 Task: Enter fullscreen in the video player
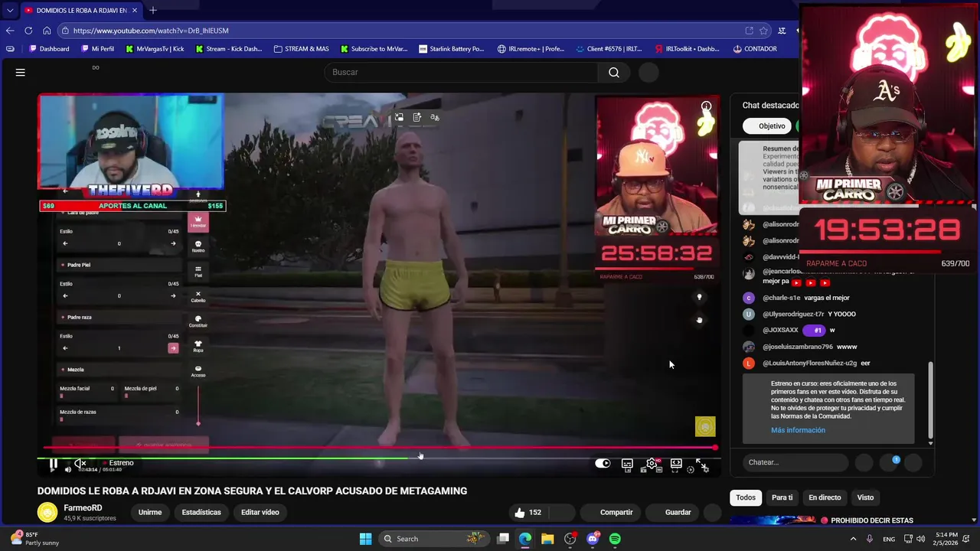click(x=701, y=463)
